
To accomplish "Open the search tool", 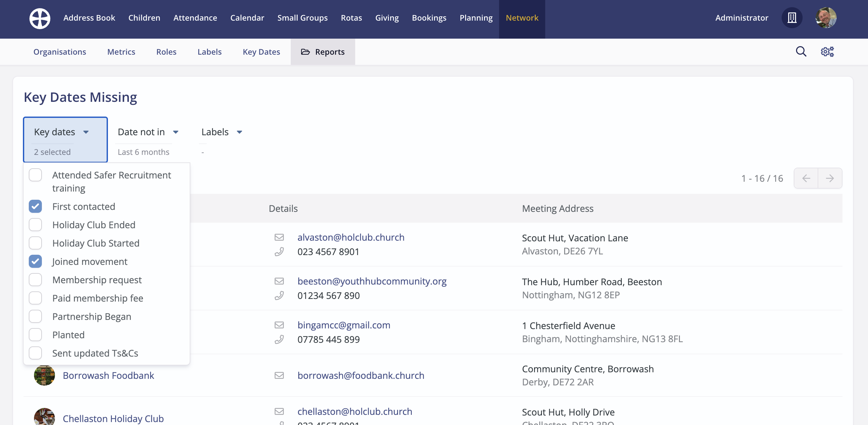I will coord(802,51).
